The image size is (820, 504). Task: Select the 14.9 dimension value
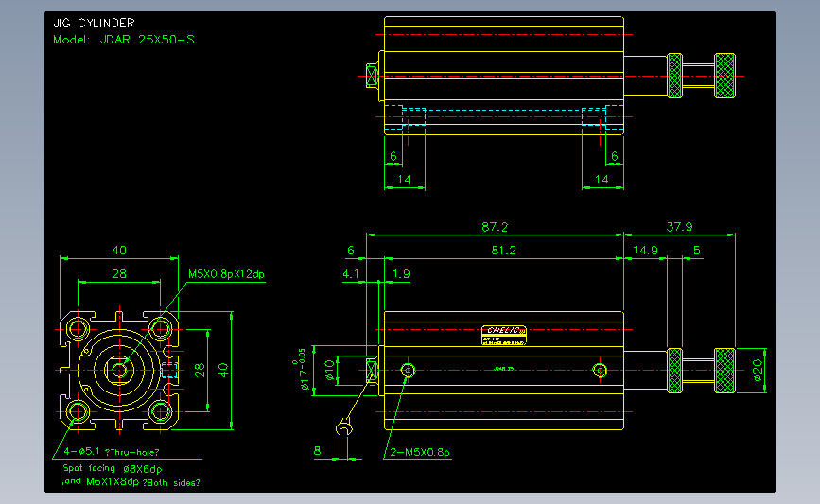[645, 251]
